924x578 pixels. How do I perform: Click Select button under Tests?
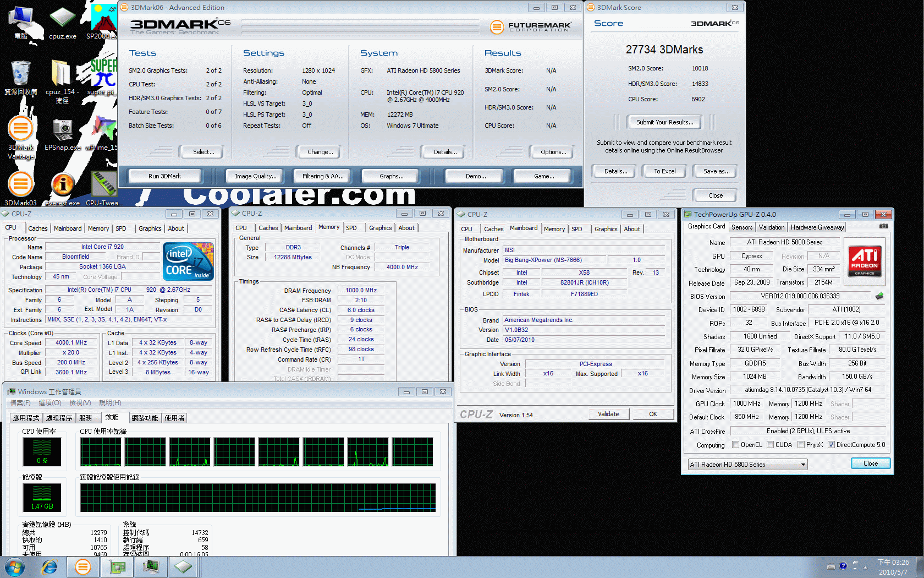click(x=203, y=152)
